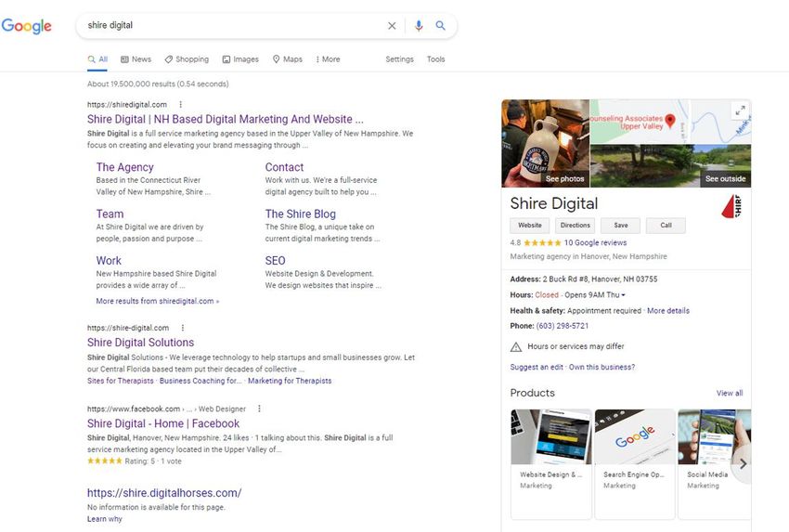Open the More search categories menu

pos(328,59)
